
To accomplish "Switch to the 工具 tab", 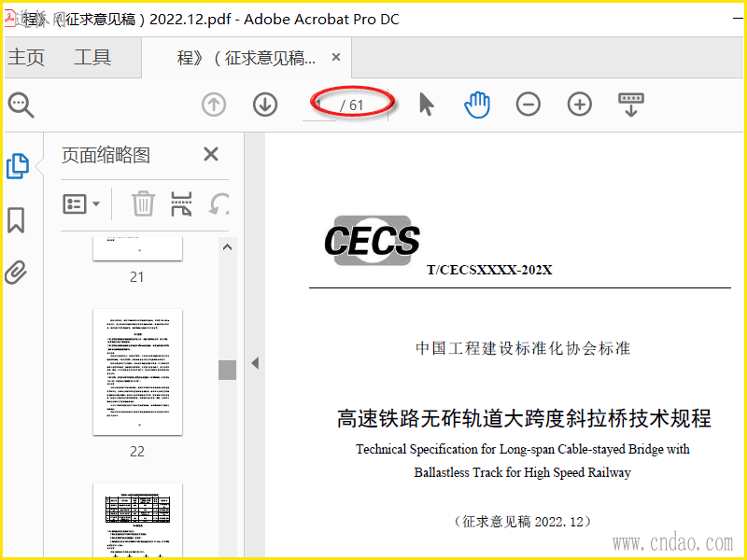I will pyautogui.click(x=92, y=57).
